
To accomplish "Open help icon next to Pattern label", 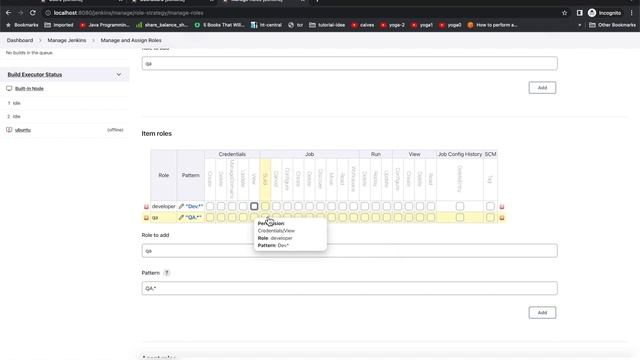I will [167, 273].
